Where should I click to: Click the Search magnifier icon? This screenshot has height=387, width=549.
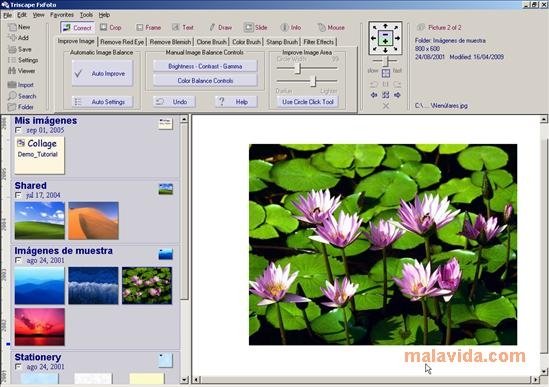coord(12,96)
